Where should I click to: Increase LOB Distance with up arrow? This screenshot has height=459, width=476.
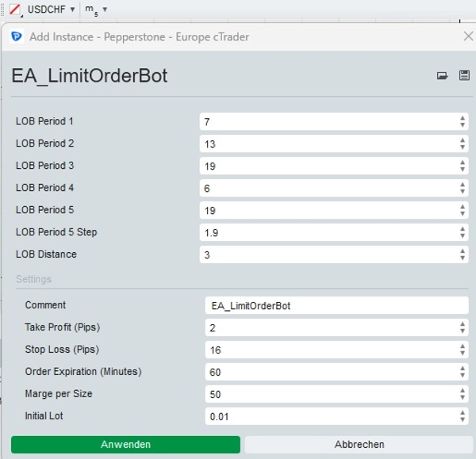pos(463,251)
